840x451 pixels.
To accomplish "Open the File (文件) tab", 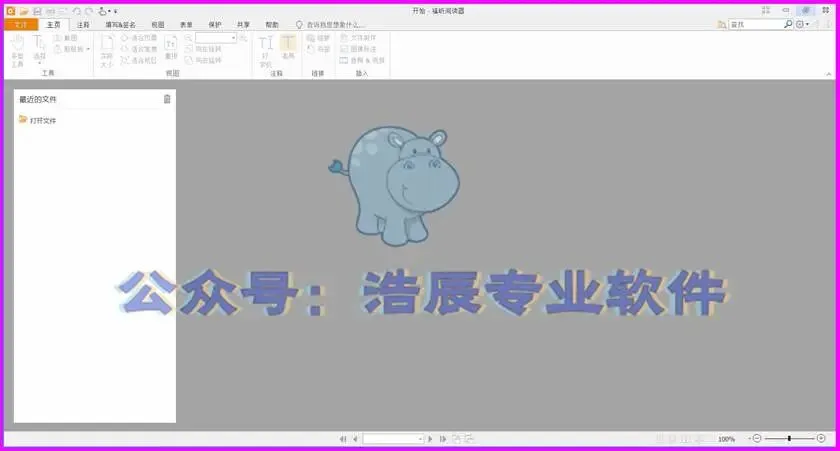I will coord(21,25).
